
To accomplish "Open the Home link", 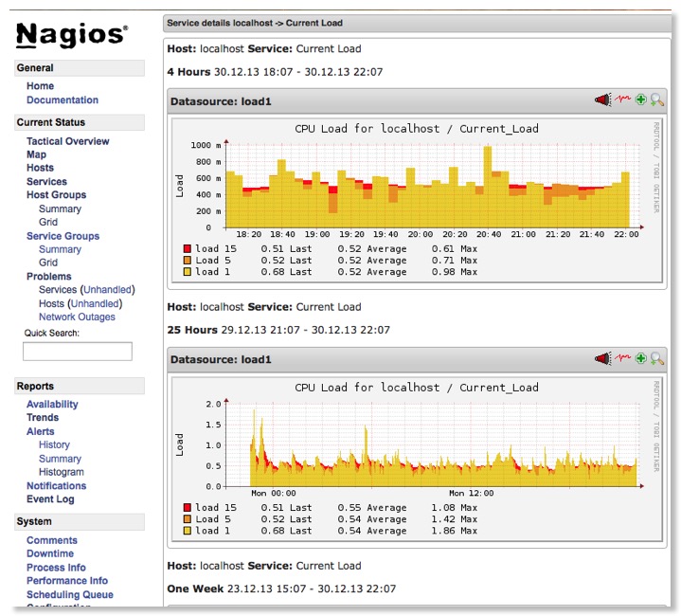I will 41,86.
